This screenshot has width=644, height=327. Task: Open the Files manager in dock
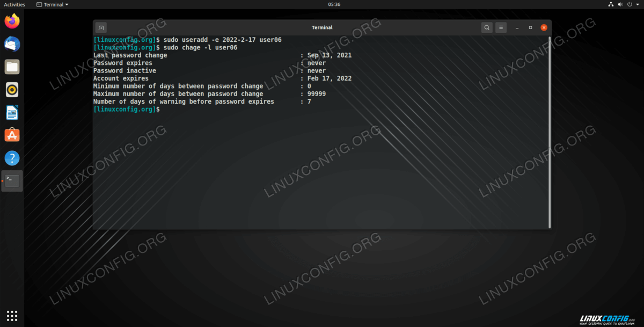click(x=12, y=67)
